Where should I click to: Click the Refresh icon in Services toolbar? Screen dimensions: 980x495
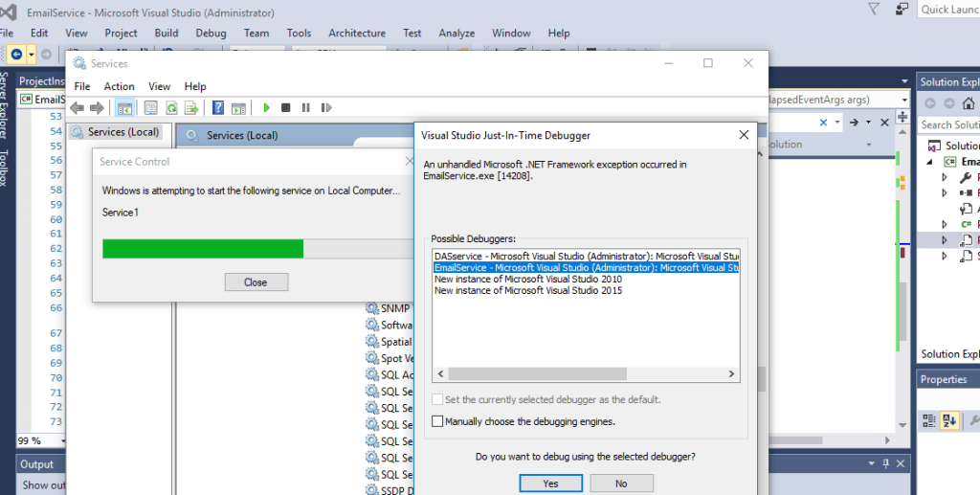pyautogui.click(x=171, y=108)
